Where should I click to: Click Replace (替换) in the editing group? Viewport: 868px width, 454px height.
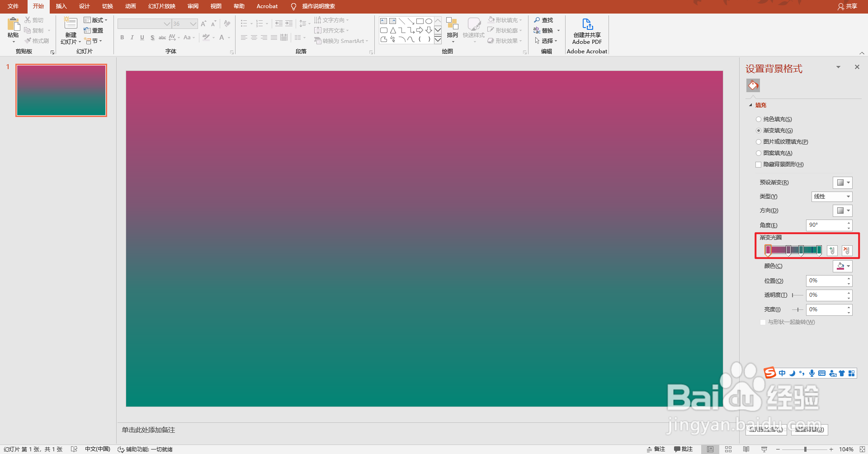(x=547, y=31)
